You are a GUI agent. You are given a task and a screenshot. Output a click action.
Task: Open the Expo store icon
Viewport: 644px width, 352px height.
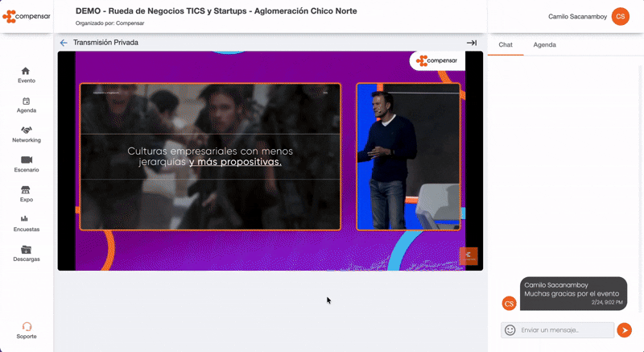26,190
